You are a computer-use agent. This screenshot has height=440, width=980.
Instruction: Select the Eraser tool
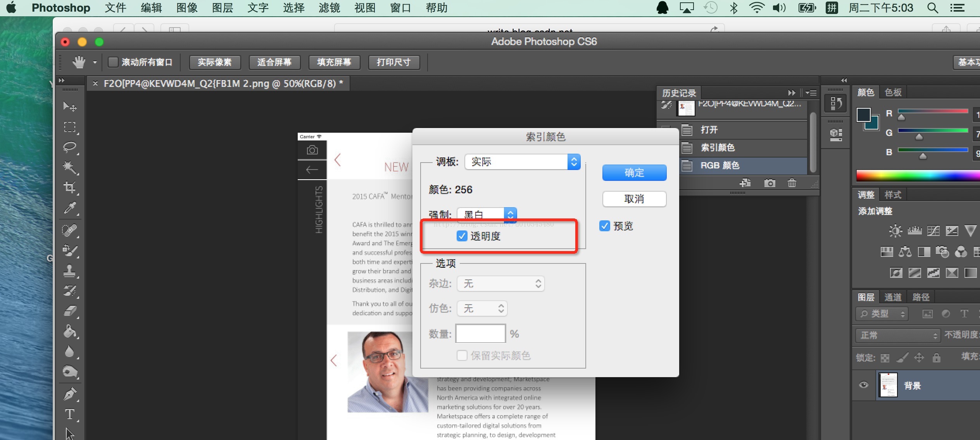(x=70, y=311)
